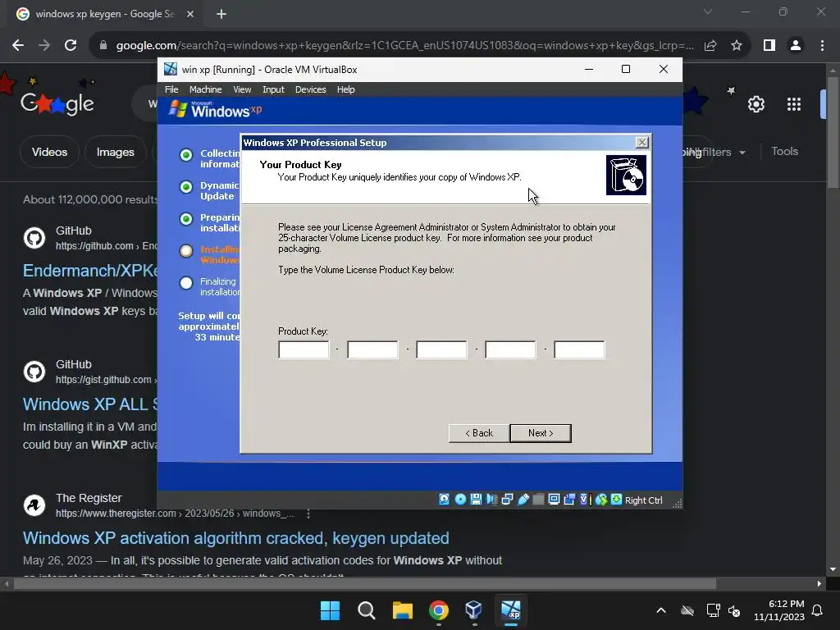Click the Tools search option
This screenshot has width=840, height=630.
pos(784,152)
